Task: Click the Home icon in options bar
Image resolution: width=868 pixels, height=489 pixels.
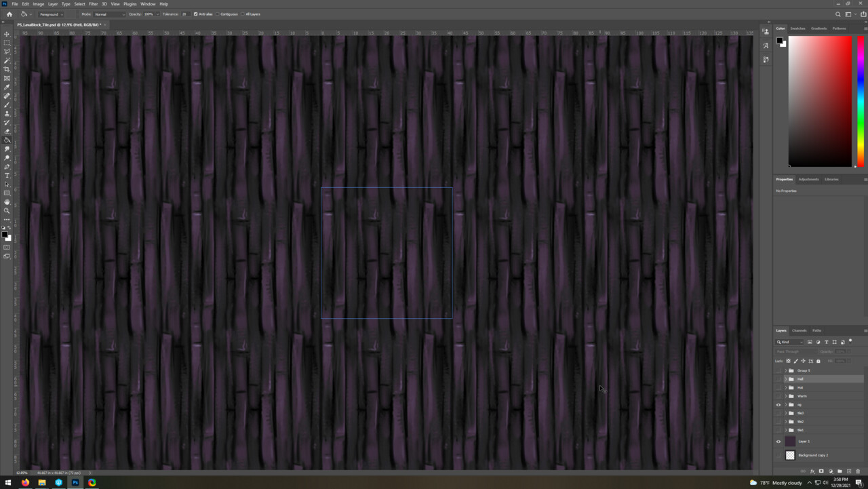Action: (x=9, y=14)
